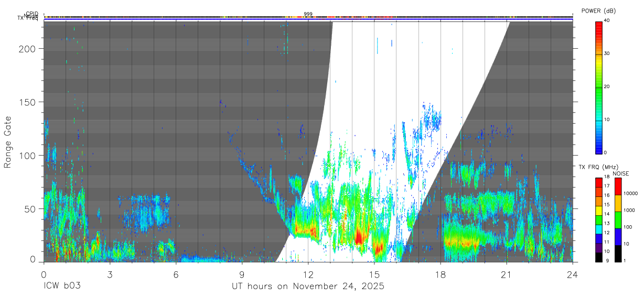The height and width of the screenshot is (297, 644).
Task: Click the 12 tick on UT hours axis
Action: [x=308, y=274]
